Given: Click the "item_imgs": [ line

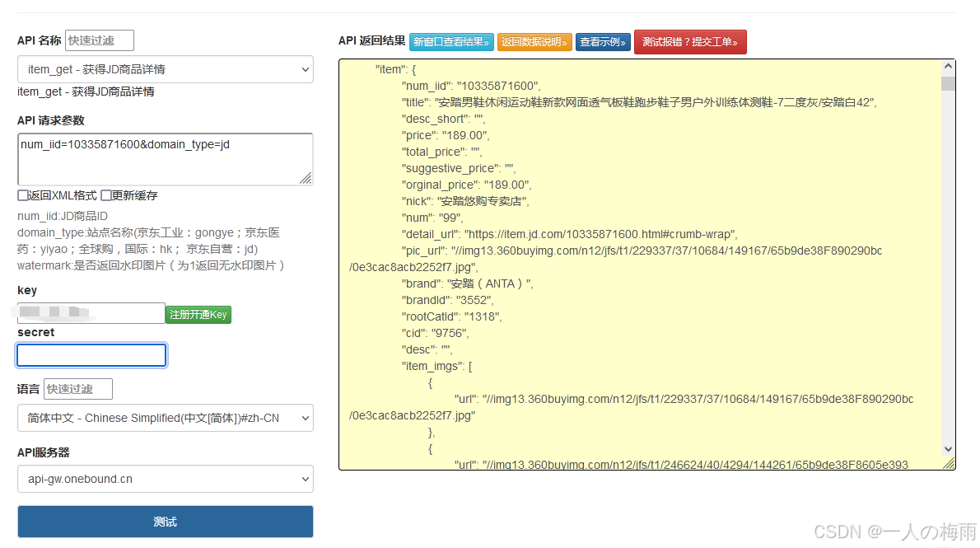Looking at the screenshot, I should click(436, 366).
